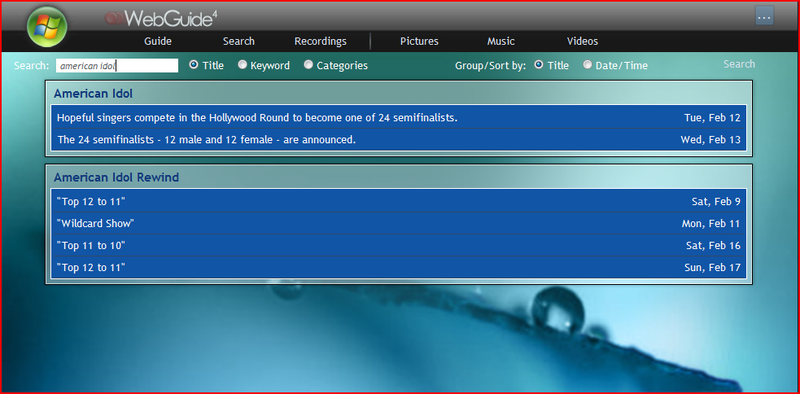Open the Pictures section

tap(419, 41)
